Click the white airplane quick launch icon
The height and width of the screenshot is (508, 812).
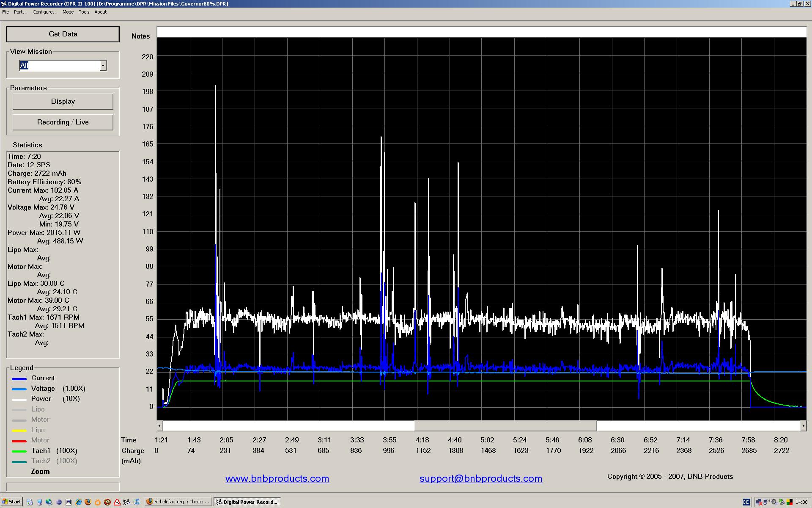click(x=126, y=502)
